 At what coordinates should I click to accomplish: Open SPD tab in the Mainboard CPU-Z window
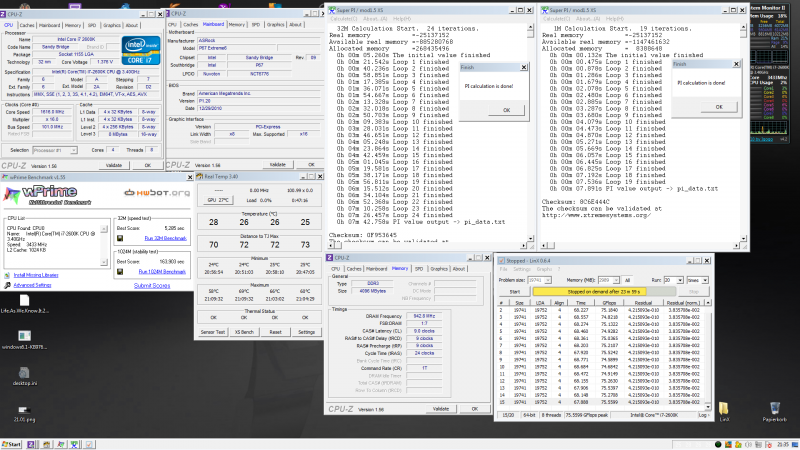click(256, 24)
